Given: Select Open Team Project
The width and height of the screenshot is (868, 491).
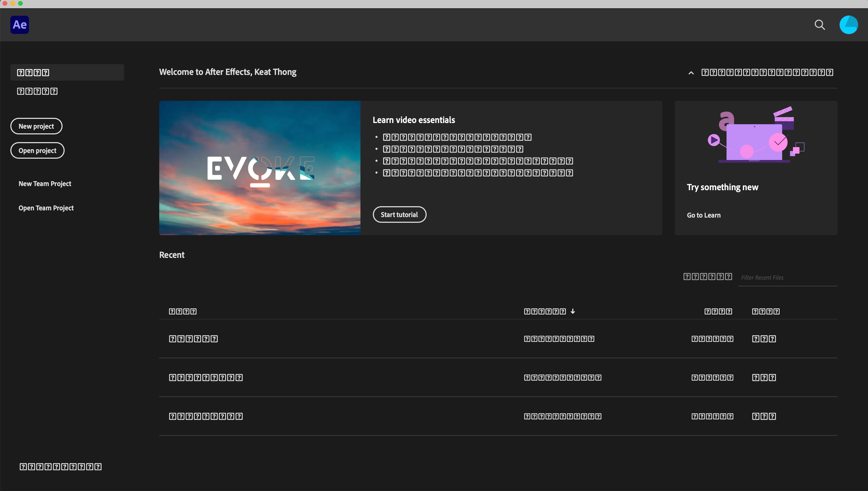Looking at the screenshot, I should [x=46, y=208].
